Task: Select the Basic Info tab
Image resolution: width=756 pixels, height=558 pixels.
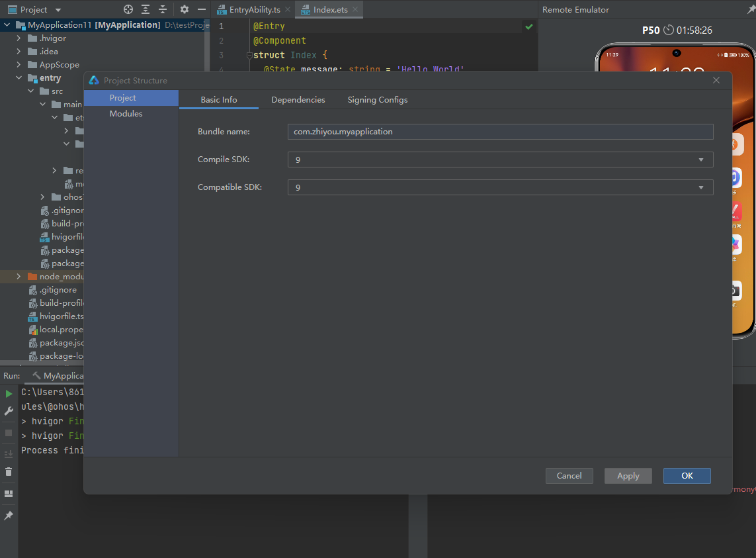Action: [219, 100]
